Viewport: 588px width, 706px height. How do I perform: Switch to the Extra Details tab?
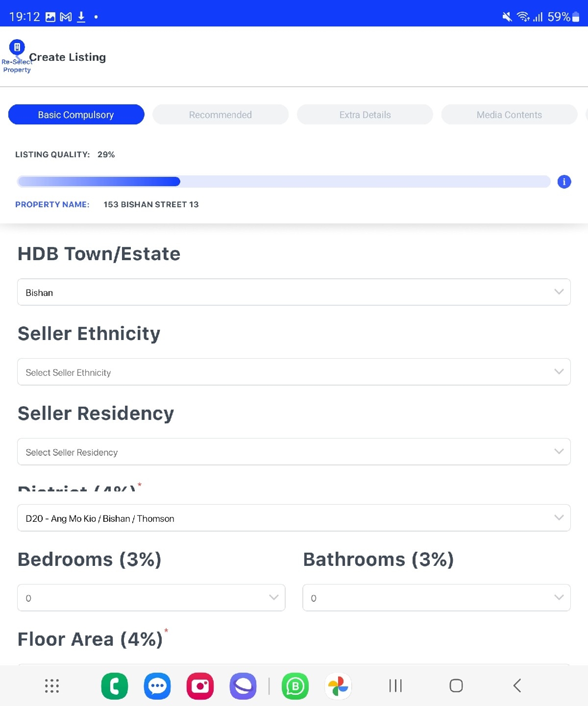pyautogui.click(x=365, y=115)
